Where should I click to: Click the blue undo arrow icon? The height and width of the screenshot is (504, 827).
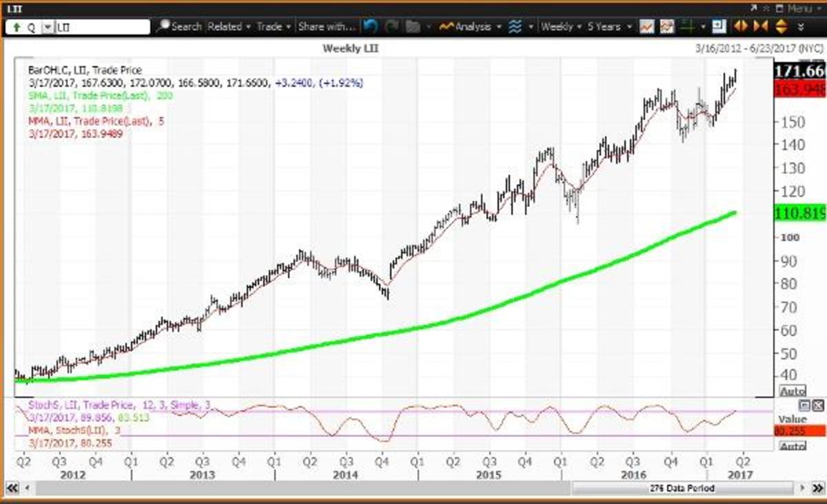point(371,27)
